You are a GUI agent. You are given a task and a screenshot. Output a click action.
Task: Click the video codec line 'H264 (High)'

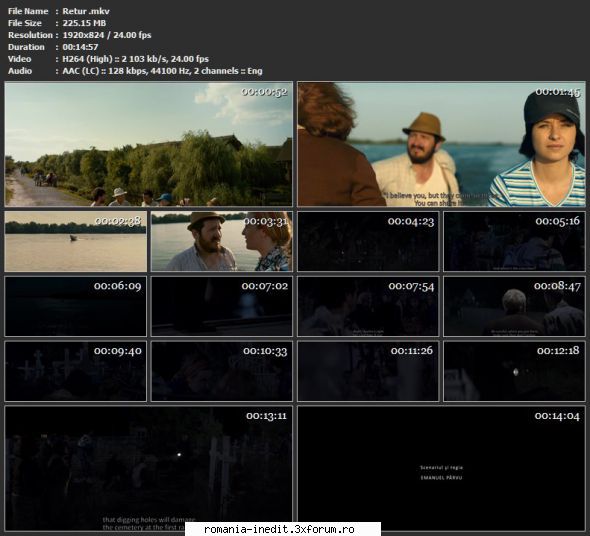(x=87, y=59)
